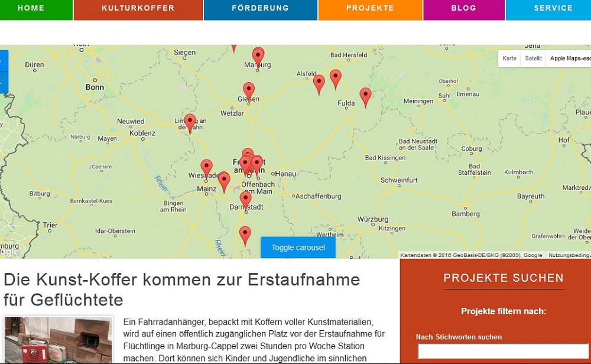Select the map pin at Wiesbaden

(x=206, y=168)
